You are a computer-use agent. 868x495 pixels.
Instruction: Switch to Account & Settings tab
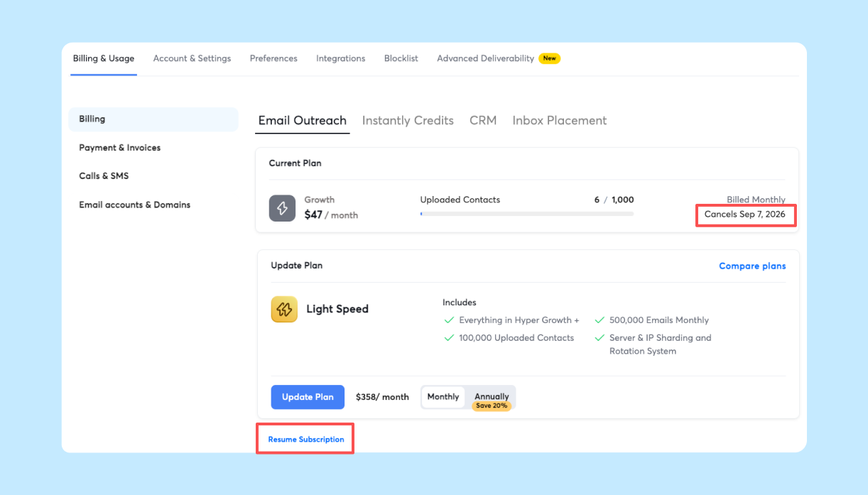point(192,58)
